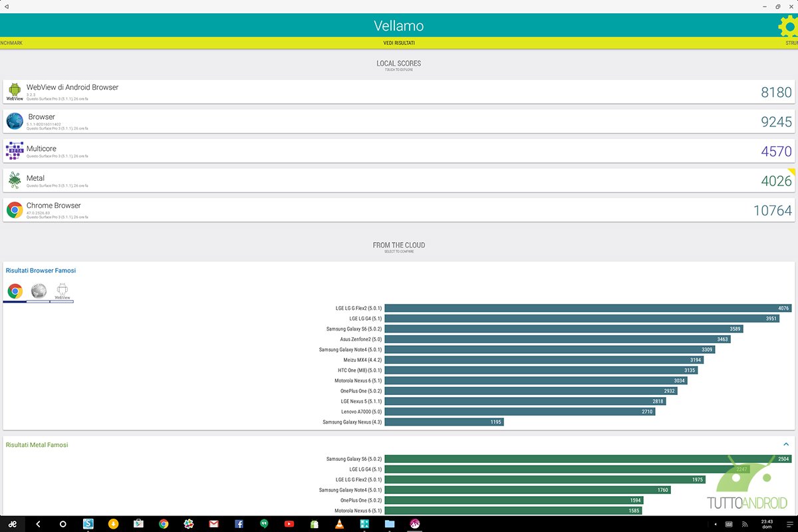Show the 23:43 clock panel
This screenshot has height=532, width=798.
pos(767,524)
